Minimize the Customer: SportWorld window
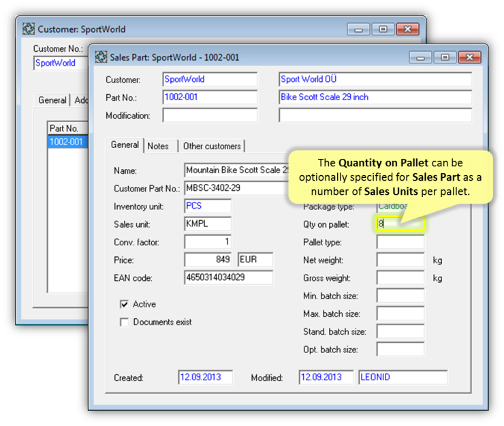Viewport: 504px width, 426px height. point(358,29)
